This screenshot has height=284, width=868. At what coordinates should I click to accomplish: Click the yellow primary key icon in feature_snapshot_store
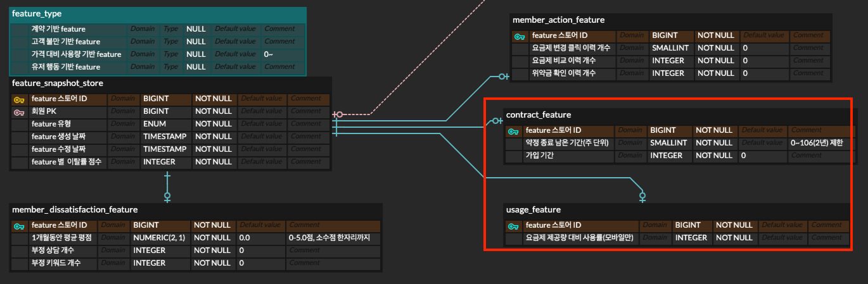pos(19,99)
